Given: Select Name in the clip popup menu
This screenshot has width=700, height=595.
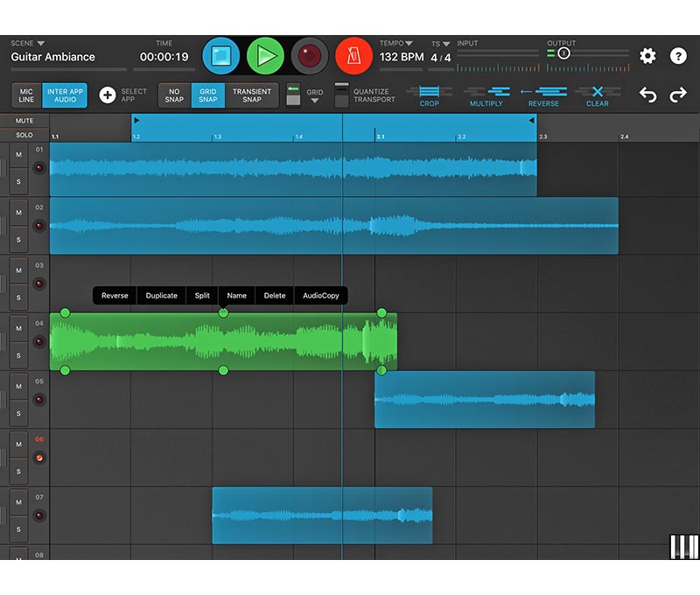Looking at the screenshot, I should click(236, 296).
